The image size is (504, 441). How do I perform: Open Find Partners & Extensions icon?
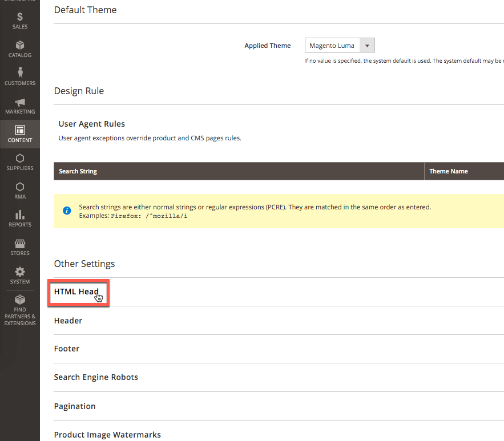(x=20, y=300)
